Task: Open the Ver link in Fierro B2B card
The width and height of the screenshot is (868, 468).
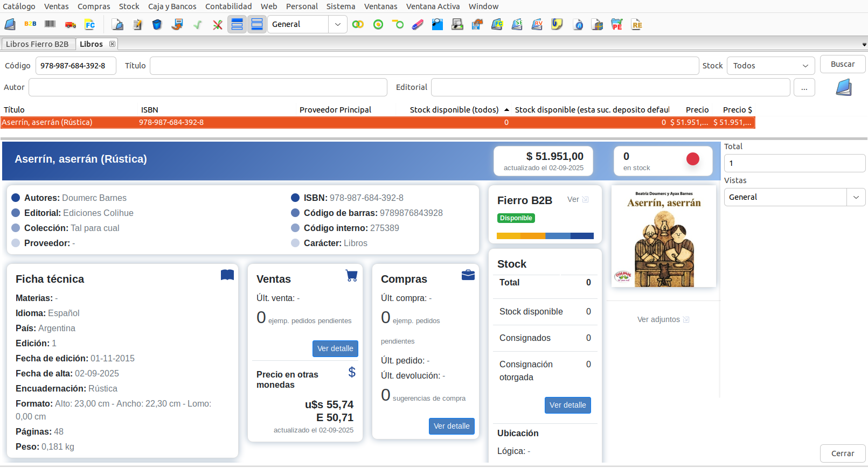Action: tap(578, 199)
